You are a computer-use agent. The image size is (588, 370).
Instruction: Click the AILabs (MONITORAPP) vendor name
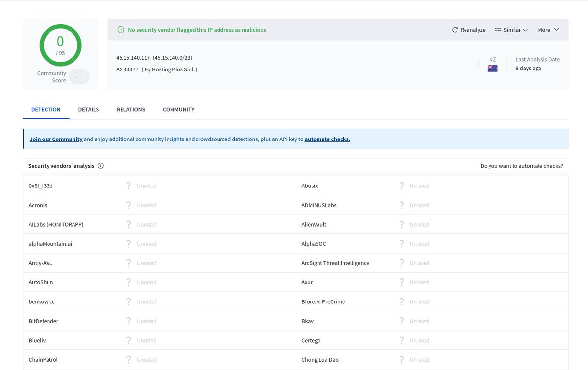point(56,225)
